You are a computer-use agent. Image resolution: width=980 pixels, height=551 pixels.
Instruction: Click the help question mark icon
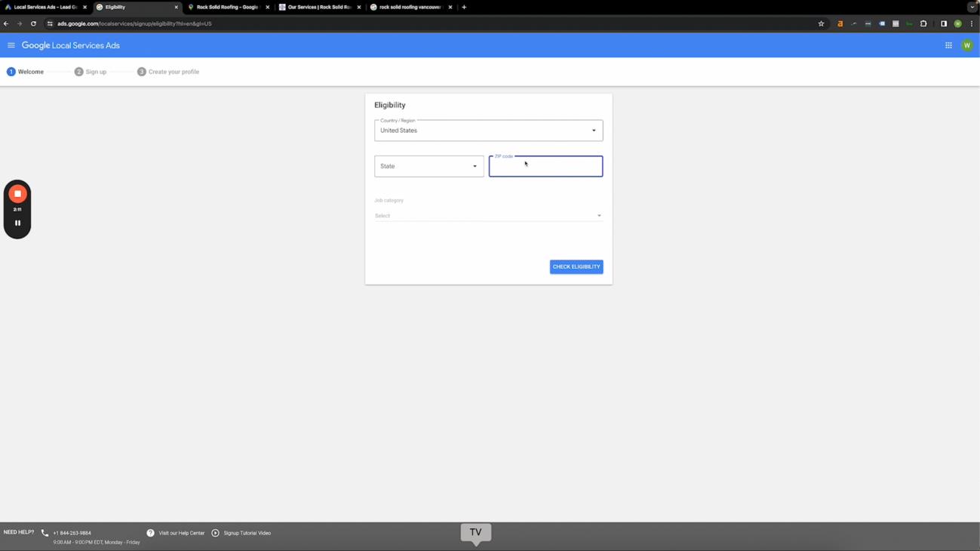[x=150, y=533]
